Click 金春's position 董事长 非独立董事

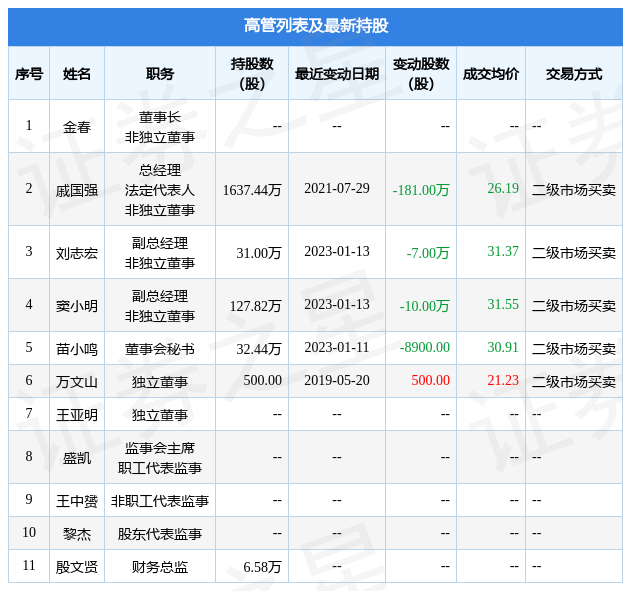(x=160, y=127)
